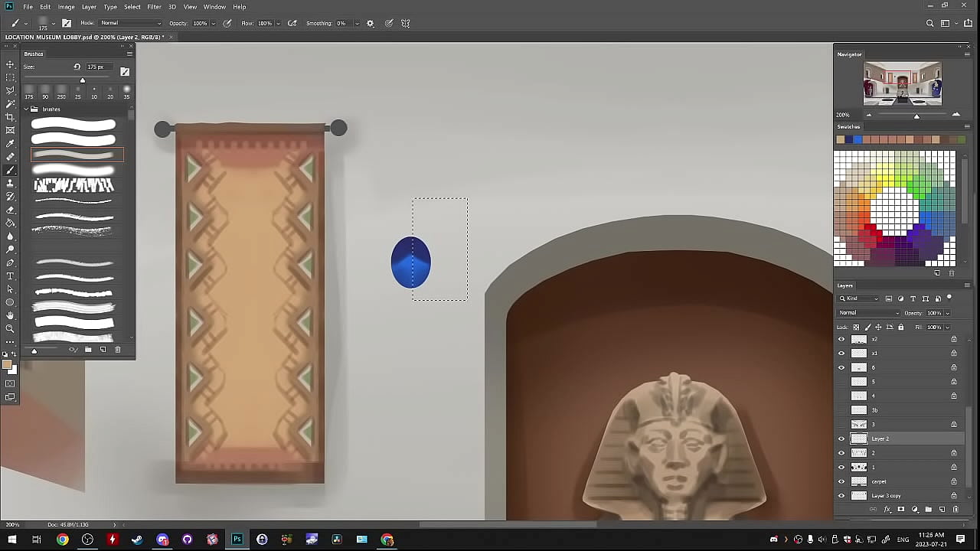This screenshot has height=551, width=980.
Task: Click the Navigator zoom slider handle
Action: (916, 116)
